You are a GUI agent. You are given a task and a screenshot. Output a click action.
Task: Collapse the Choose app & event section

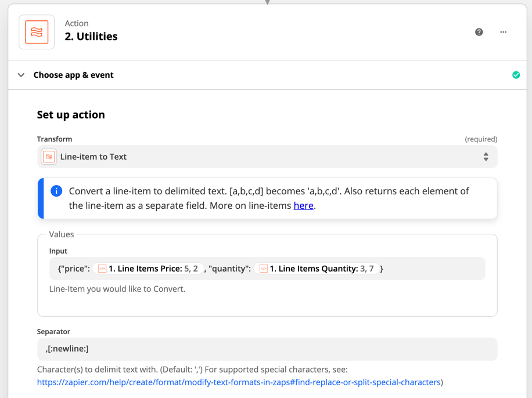(21, 75)
